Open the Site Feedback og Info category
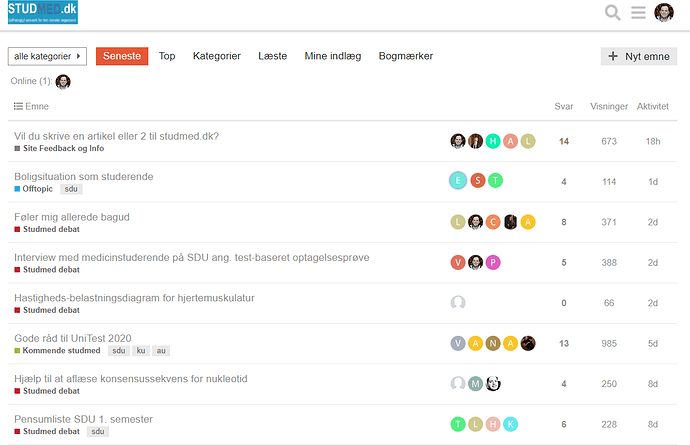This screenshot has height=445, width=690. (59, 149)
